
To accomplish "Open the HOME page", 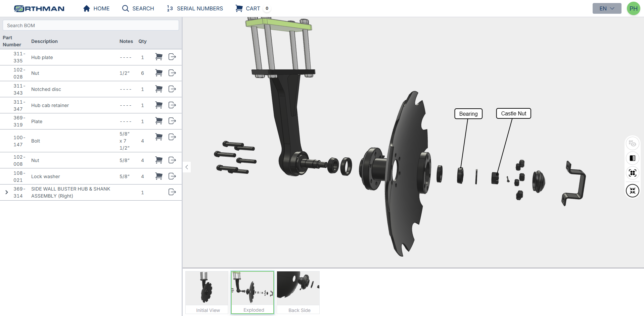I will [x=96, y=8].
